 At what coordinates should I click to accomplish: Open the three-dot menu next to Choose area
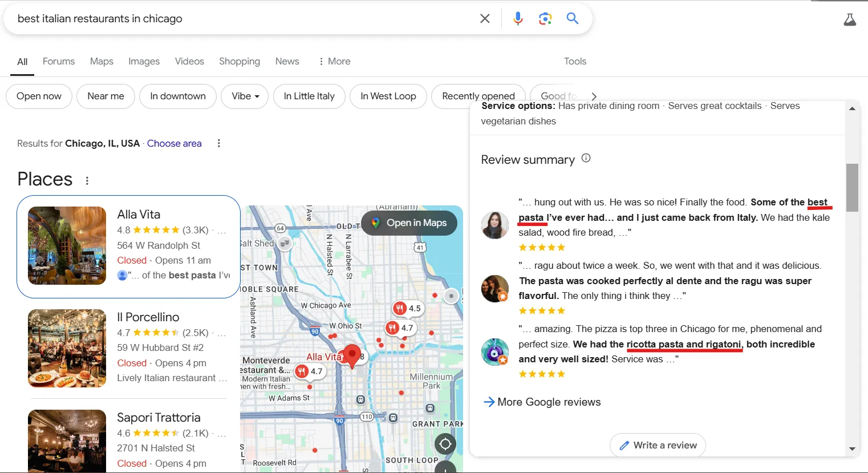click(218, 143)
